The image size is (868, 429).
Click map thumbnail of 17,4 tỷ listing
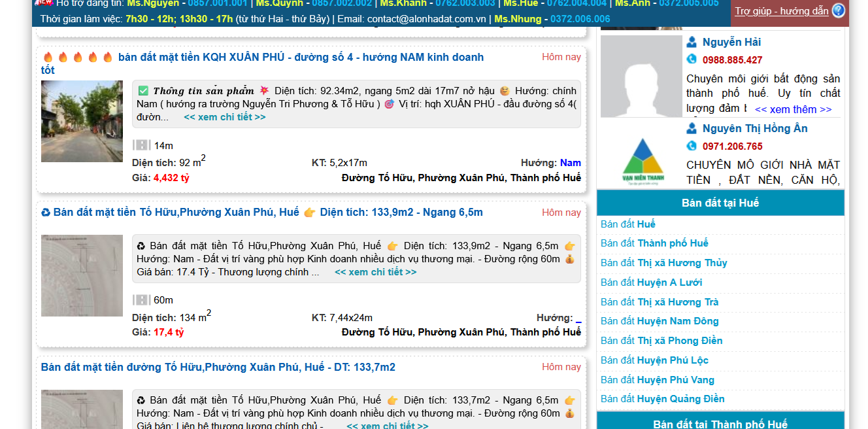click(x=82, y=275)
